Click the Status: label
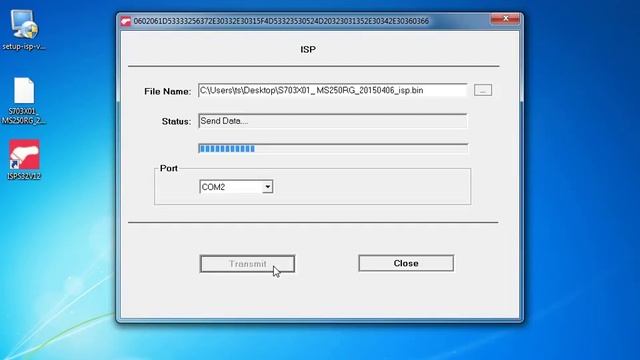This screenshot has height=360, width=640. tap(176, 122)
